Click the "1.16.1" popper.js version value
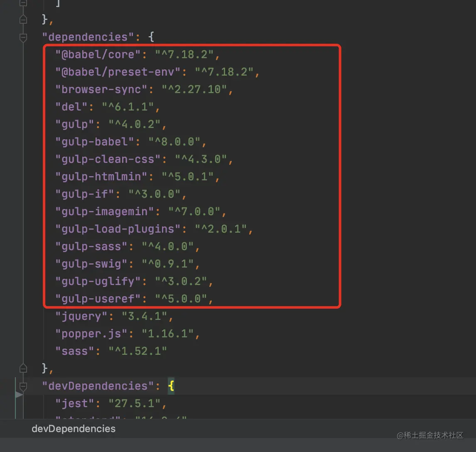 (x=167, y=334)
